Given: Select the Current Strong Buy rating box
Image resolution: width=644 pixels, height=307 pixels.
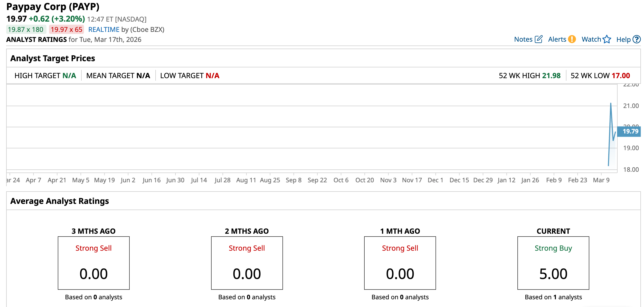Looking at the screenshot, I should [x=553, y=263].
